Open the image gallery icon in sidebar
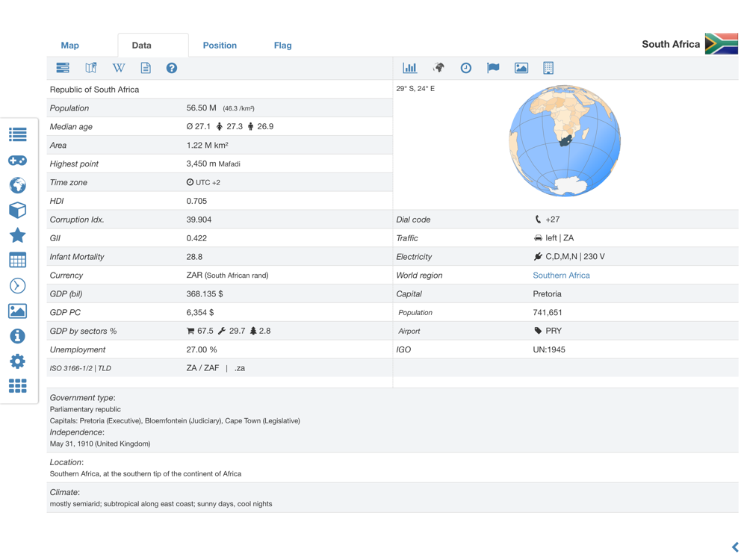The height and width of the screenshot is (560, 747). point(18,311)
